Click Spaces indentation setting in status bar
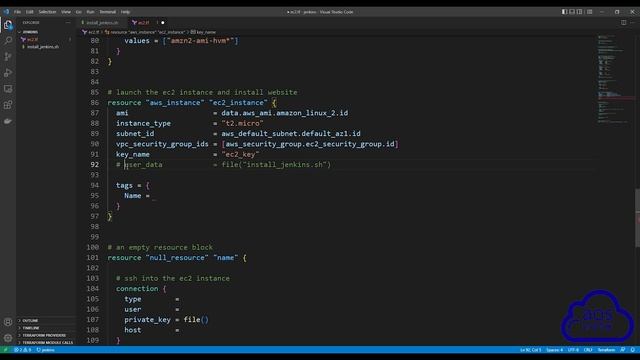Image resolution: width=640 pixels, height=360 pixels. click(554, 350)
